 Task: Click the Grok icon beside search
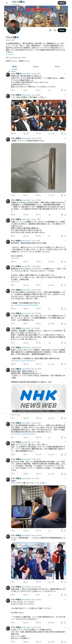click(x=50, y=30)
